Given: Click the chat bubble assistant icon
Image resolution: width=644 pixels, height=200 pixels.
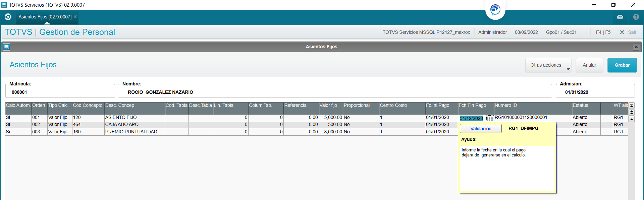Looking at the screenshot, I should (495, 10).
